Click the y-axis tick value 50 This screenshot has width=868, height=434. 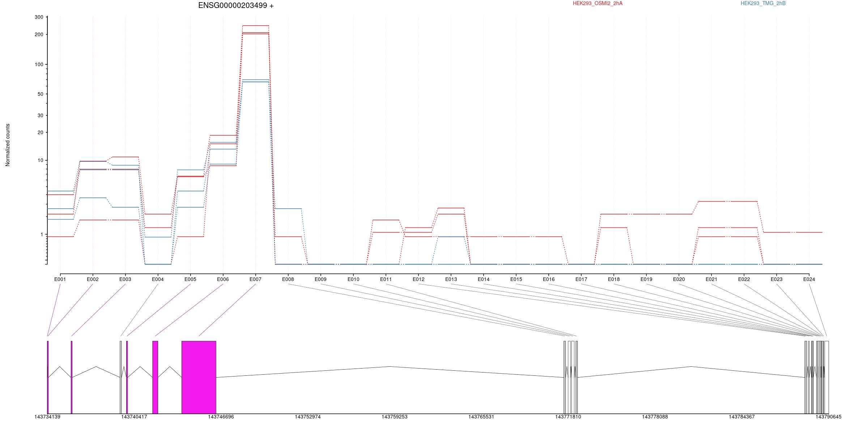click(41, 94)
